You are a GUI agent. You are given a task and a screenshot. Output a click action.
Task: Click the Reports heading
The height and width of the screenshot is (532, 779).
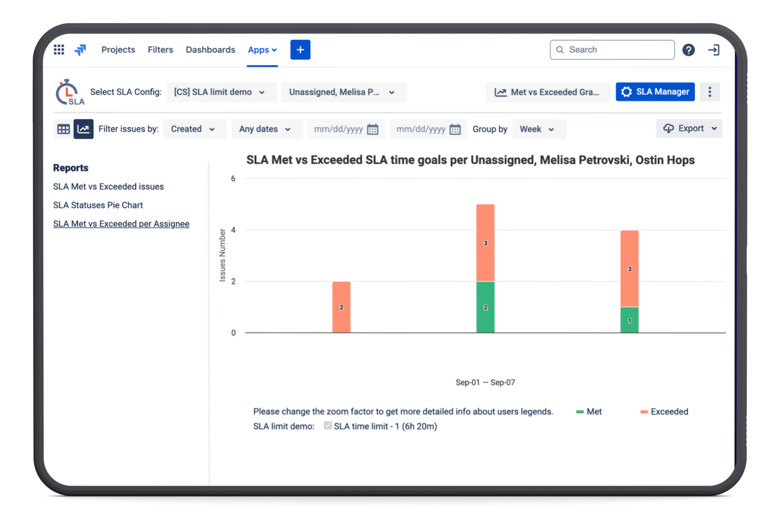[x=71, y=168]
